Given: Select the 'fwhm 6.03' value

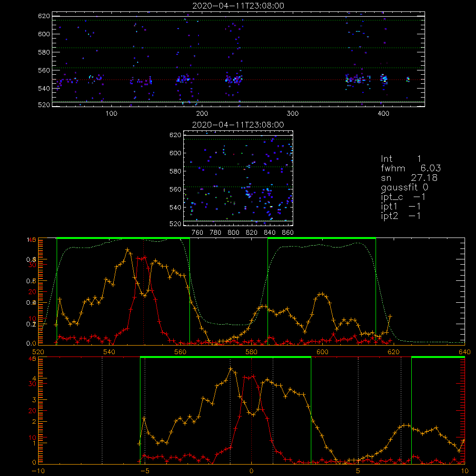Looking at the screenshot, I should (x=411, y=168).
